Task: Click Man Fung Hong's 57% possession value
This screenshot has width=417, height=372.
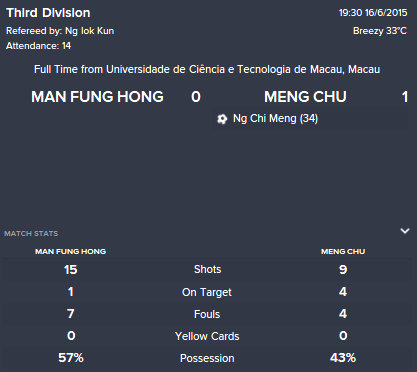Action: (x=71, y=358)
